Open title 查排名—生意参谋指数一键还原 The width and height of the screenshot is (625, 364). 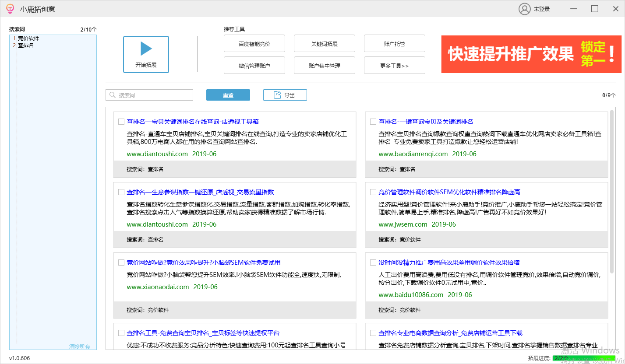click(200, 192)
